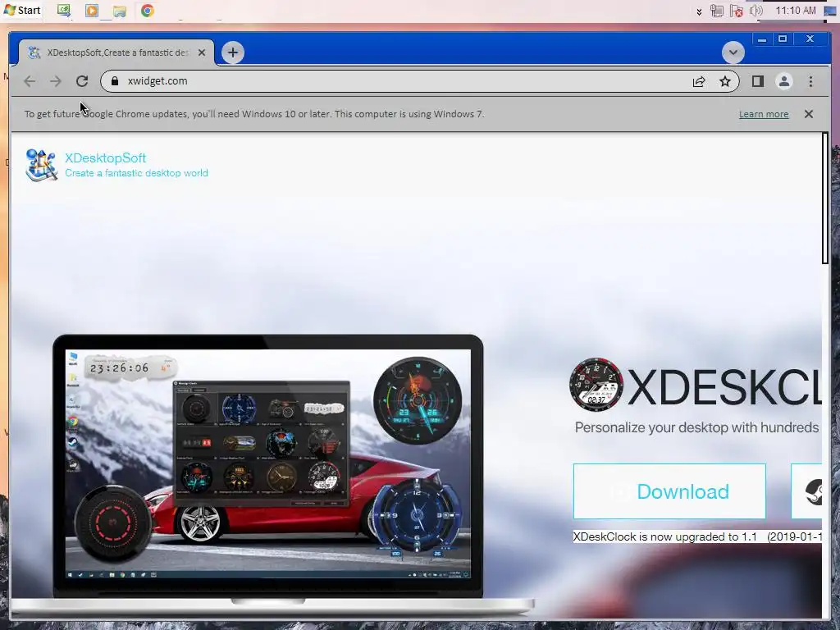Open the Chrome three-dot menu
The height and width of the screenshot is (630, 840).
tap(810, 81)
